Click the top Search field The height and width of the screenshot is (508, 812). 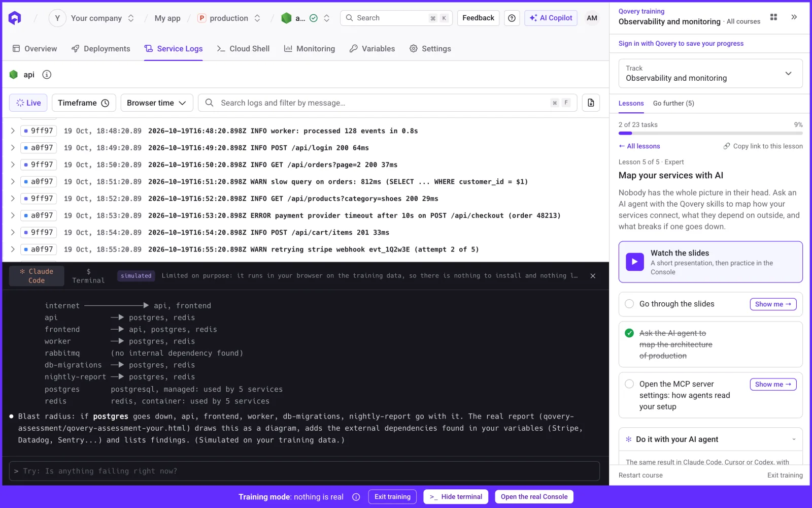(x=396, y=18)
